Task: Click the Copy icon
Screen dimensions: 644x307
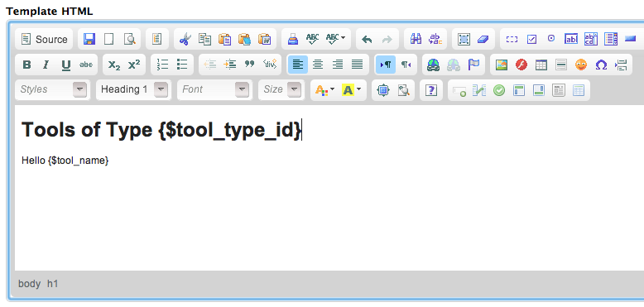Action: [204, 40]
